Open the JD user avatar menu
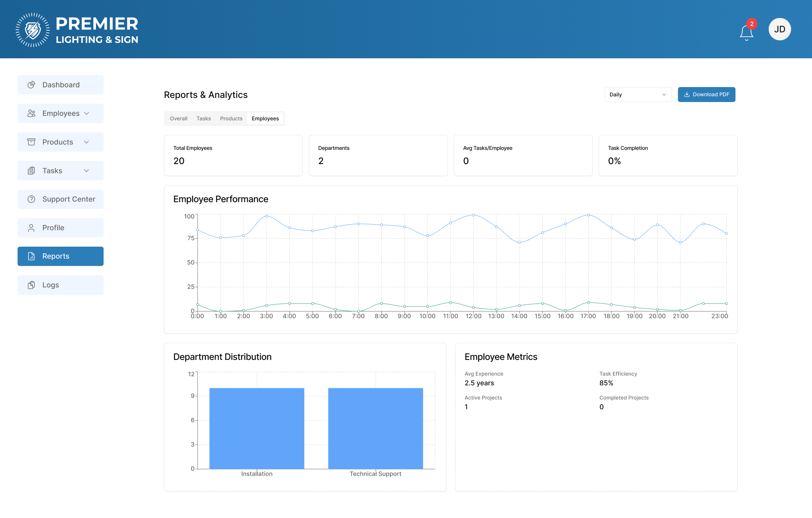This screenshot has width=812, height=518. coord(780,29)
